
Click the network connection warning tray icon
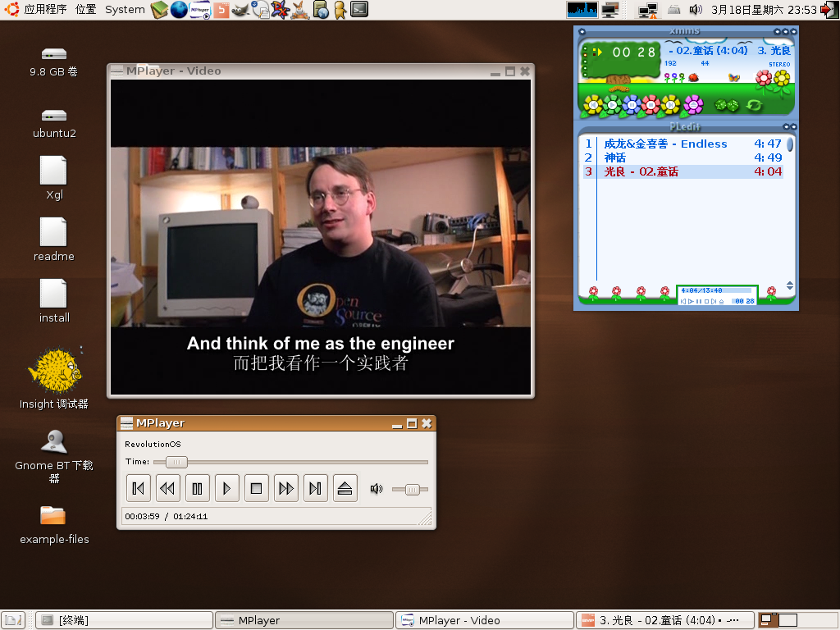click(x=648, y=10)
